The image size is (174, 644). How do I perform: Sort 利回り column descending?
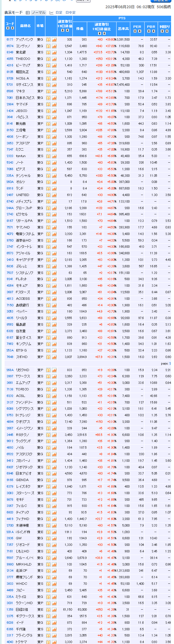[167, 31]
